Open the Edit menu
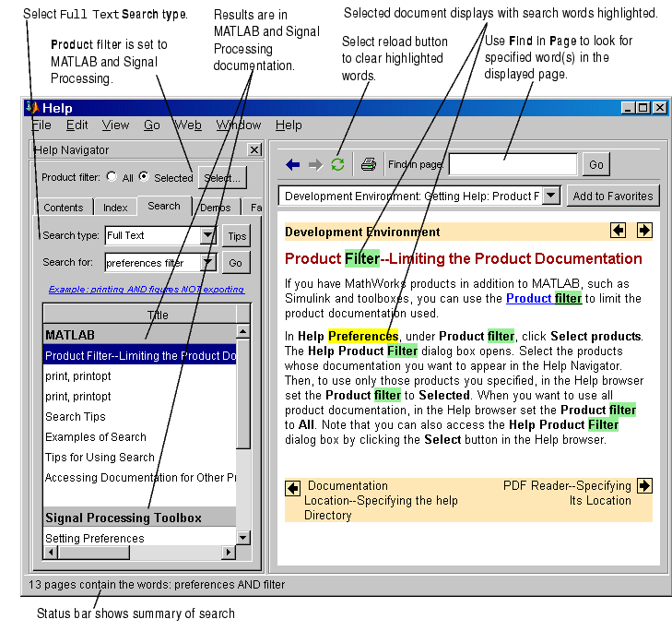 coord(77,125)
